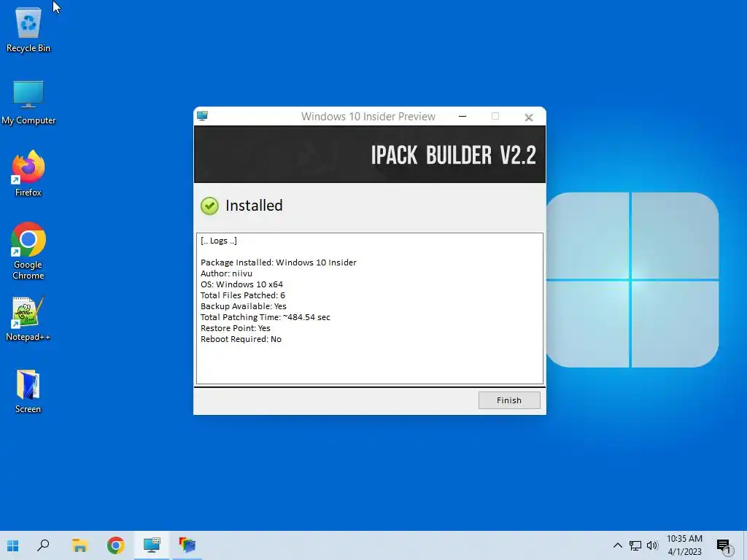The width and height of the screenshot is (747, 560).
Task: Open volume control tray icon
Action: point(652,545)
